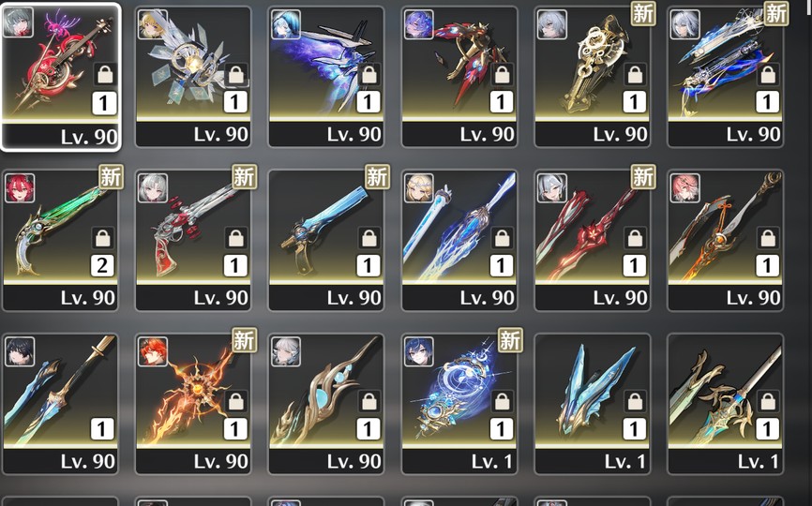
Task: Select the red cello weapon card
Action: [61, 77]
